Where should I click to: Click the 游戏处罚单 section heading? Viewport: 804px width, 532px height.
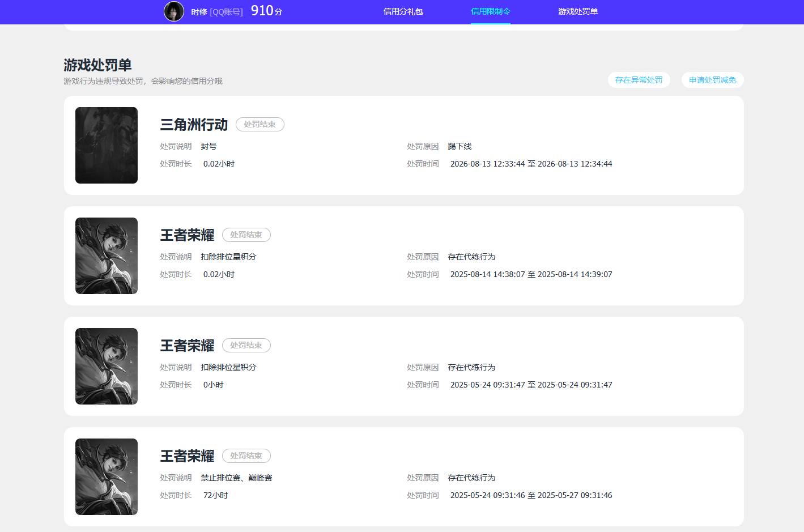tap(97, 65)
